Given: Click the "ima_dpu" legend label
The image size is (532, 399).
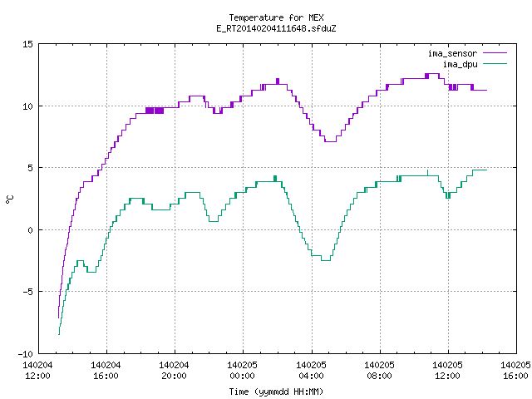Looking at the screenshot, I should [x=460, y=64].
